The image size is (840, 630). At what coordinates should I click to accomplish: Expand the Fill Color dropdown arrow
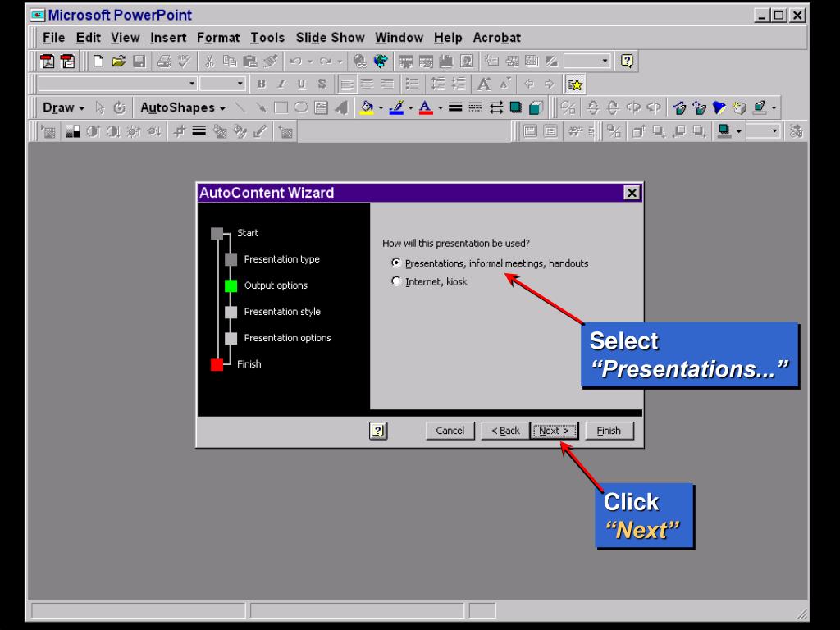pos(381,107)
